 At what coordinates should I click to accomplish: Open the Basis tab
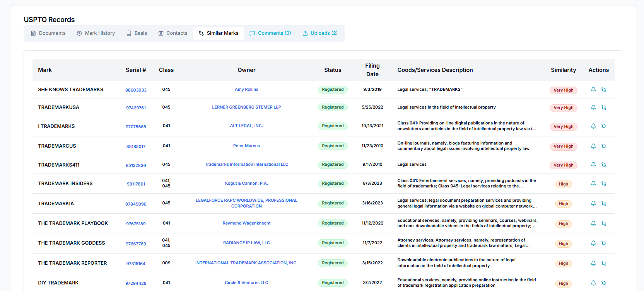[137, 33]
